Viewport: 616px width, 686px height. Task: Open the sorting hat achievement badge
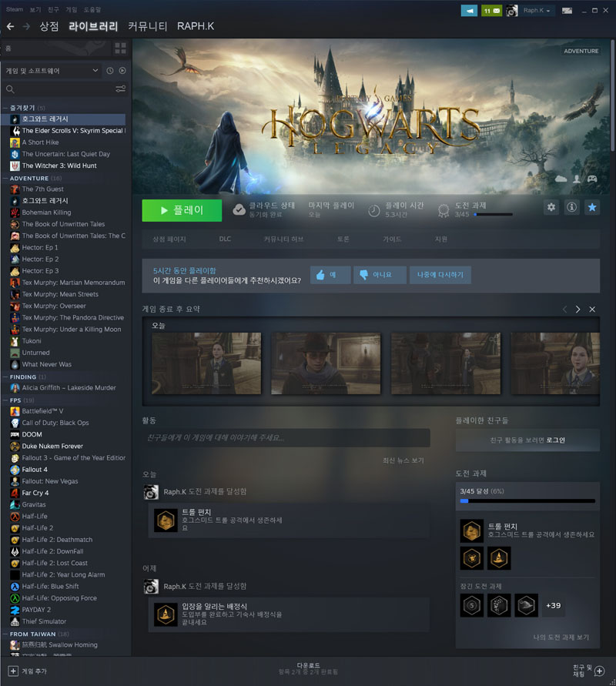pos(499,558)
